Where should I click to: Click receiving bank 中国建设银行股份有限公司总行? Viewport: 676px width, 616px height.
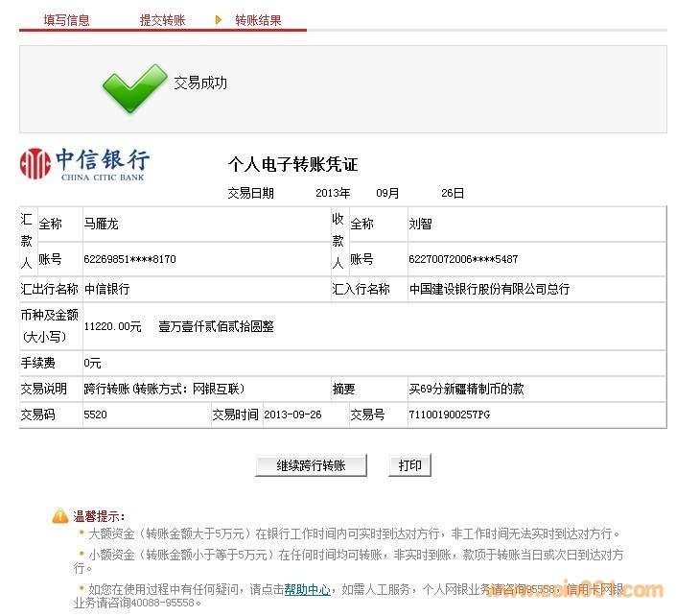pos(489,289)
